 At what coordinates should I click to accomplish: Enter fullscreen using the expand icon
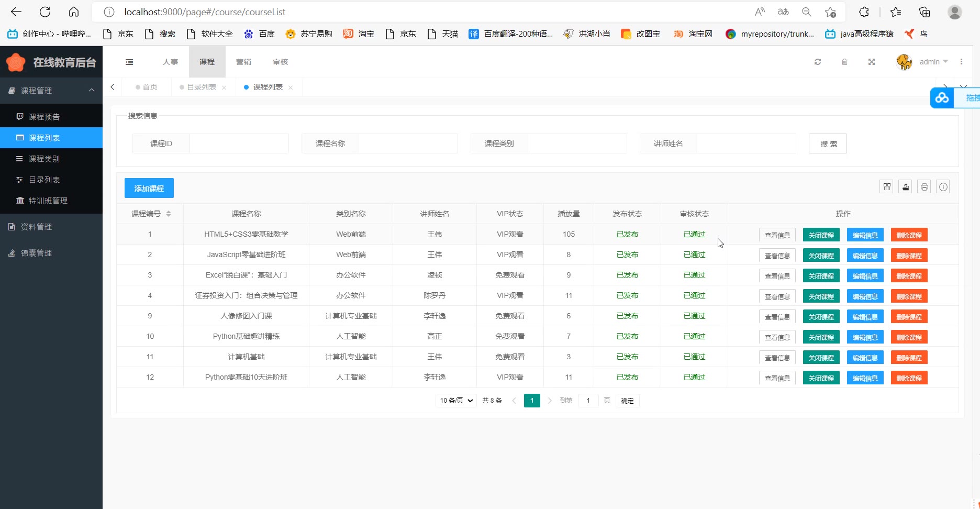pyautogui.click(x=872, y=62)
